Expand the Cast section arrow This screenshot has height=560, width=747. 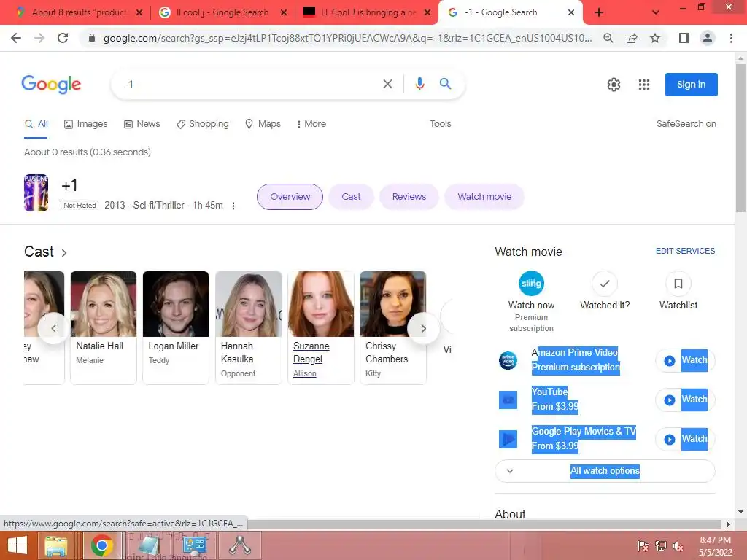pos(64,252)
